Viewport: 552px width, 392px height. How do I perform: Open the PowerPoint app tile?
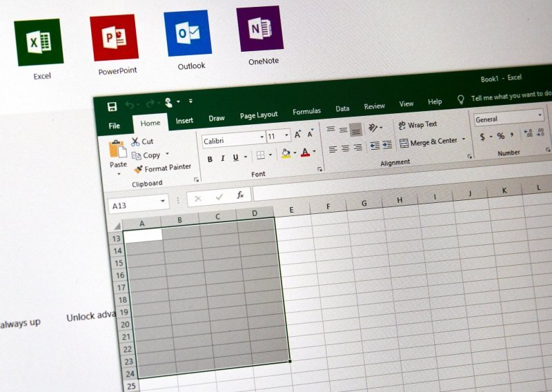[x=114, y=38]
